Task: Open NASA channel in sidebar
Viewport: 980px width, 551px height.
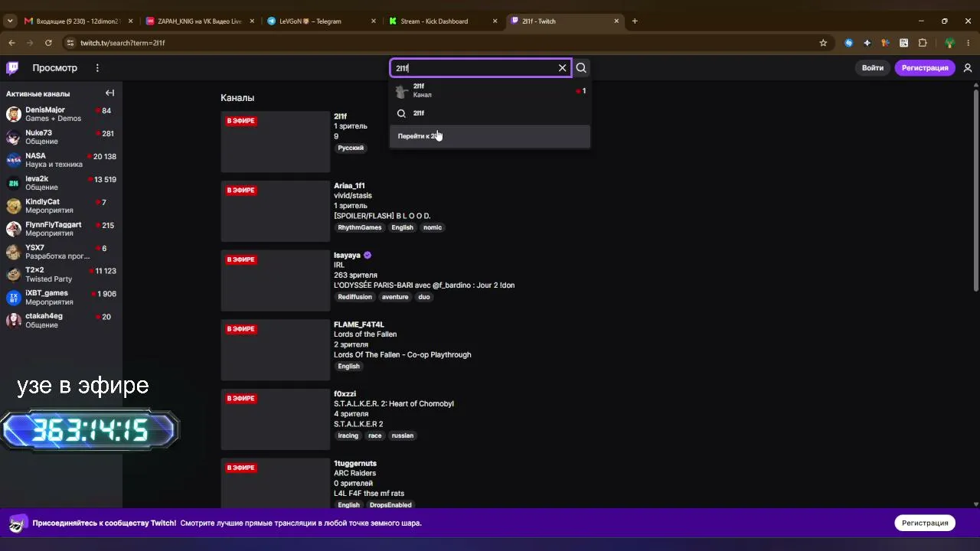Action: point(61,160)
